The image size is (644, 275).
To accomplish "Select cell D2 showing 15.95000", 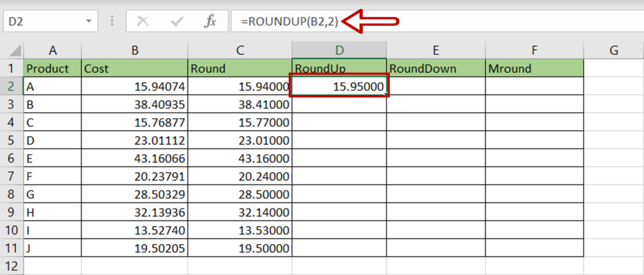I will [339, 86].
